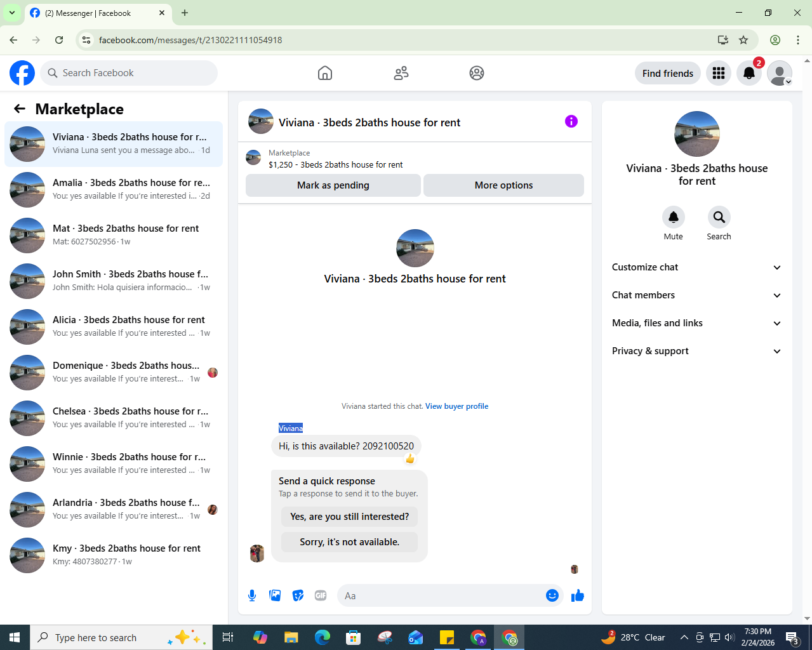812x650 pixels.
Task: Go to the Home feed icon
Action: click(x=325, y=73)
